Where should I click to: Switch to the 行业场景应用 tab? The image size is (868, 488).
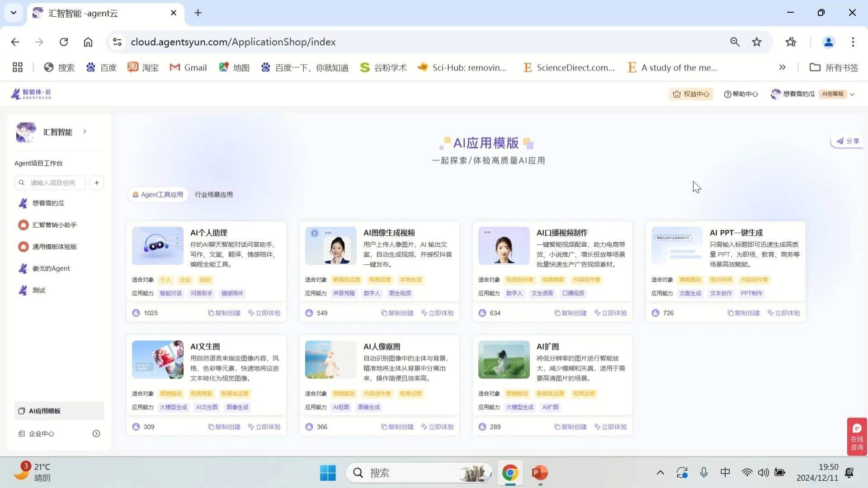click(x=213, y=194)
